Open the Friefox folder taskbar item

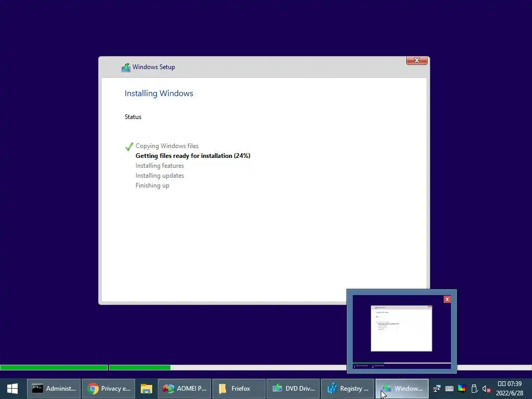(239, 389)
